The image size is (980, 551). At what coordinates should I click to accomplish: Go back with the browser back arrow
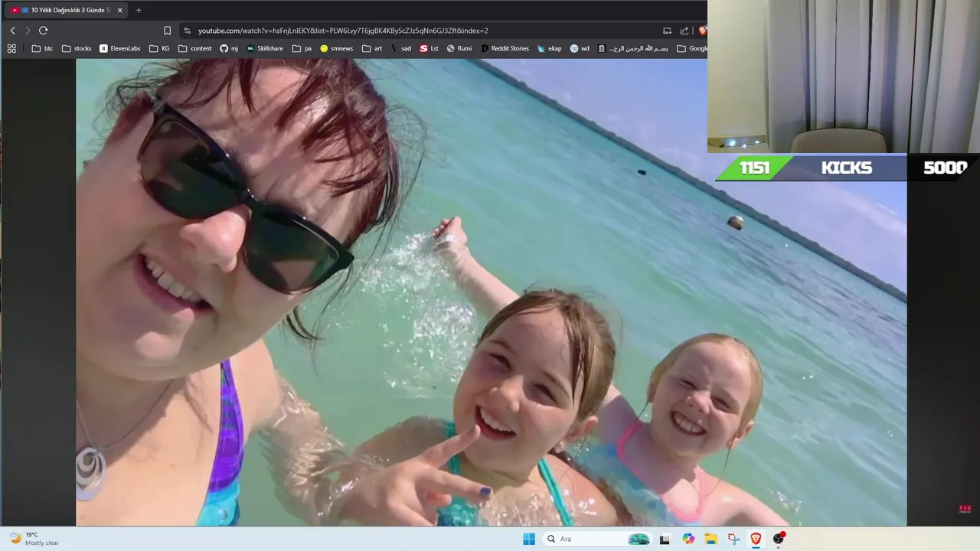(x=12, y=31)
